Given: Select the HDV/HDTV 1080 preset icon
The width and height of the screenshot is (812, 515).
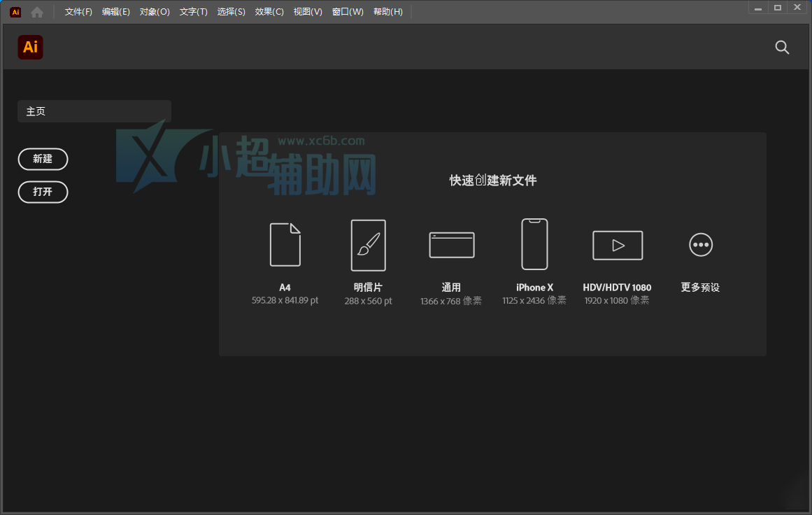Looking at the screenshot, I should point(618,245).
